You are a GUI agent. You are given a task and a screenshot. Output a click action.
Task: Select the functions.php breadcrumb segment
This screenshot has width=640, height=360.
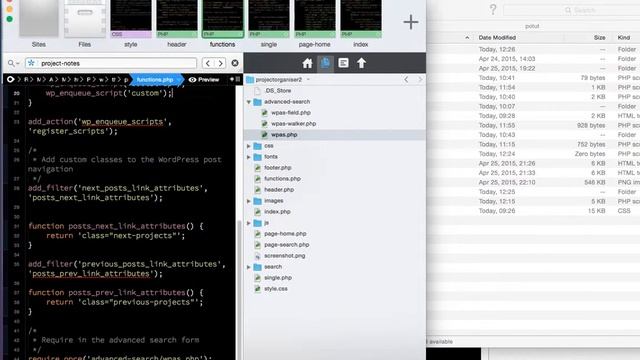tap(155, 80)
